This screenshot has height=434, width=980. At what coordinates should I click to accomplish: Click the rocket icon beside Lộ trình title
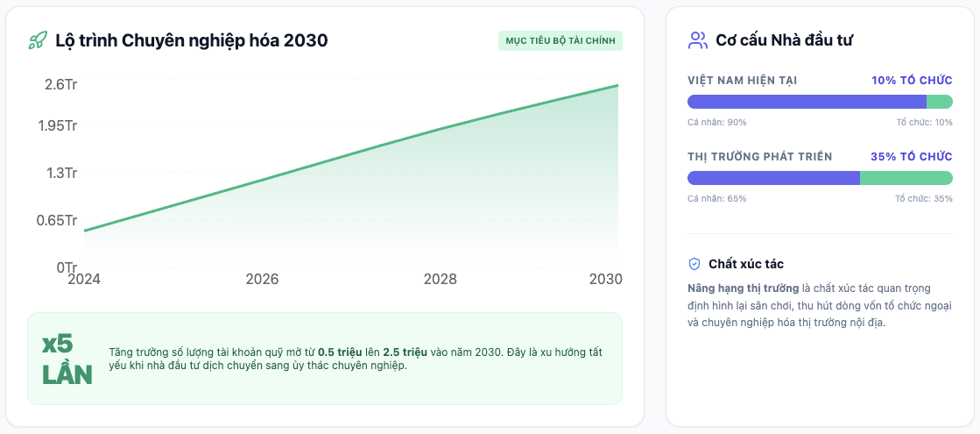38,40
